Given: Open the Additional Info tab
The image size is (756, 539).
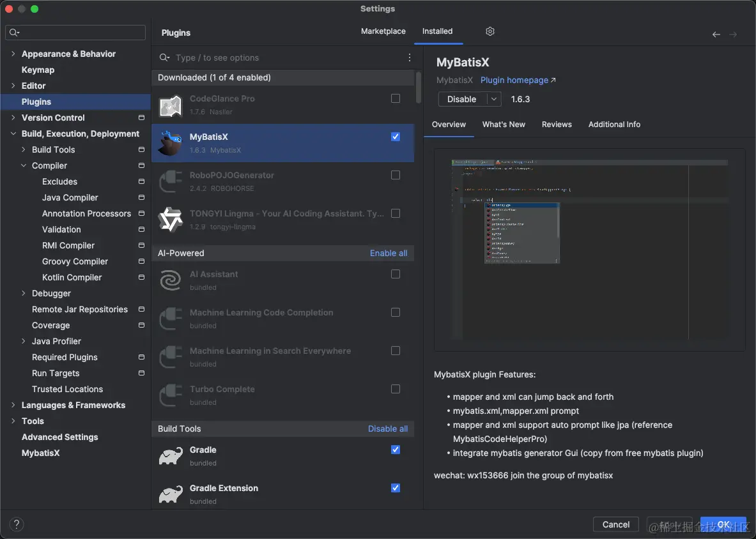Looking at the screenshot, I should point(614,125).
